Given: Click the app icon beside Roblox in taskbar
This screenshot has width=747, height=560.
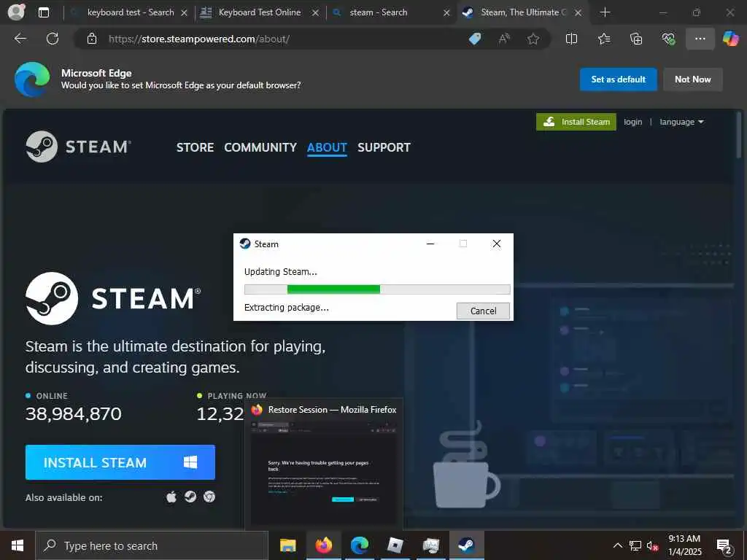Looking at the screenshot, I should point(430,545).
